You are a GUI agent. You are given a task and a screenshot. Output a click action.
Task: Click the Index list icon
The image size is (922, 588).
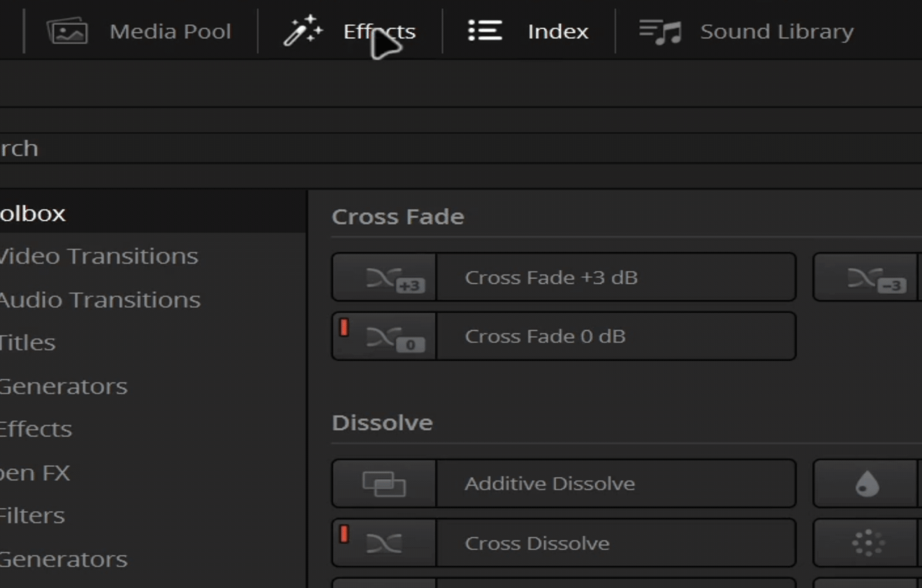click(485, 31)
